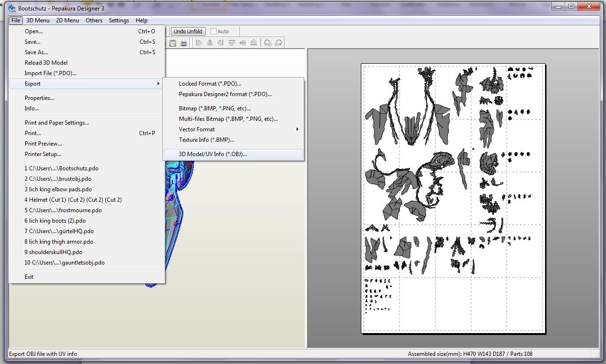Choose Exit from the File menu
This screenshot has height=364, width=606.
click(87, 277)
